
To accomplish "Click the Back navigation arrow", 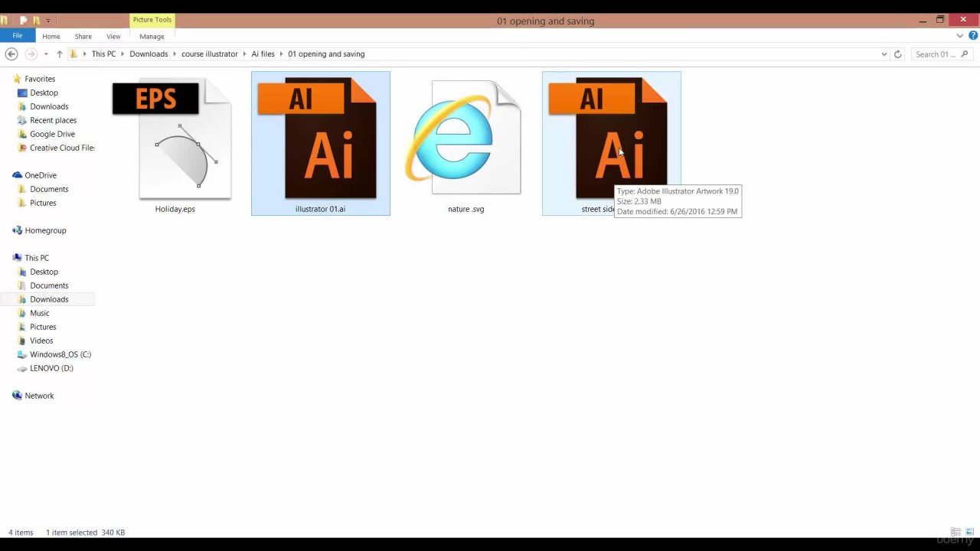I will 11,54.
